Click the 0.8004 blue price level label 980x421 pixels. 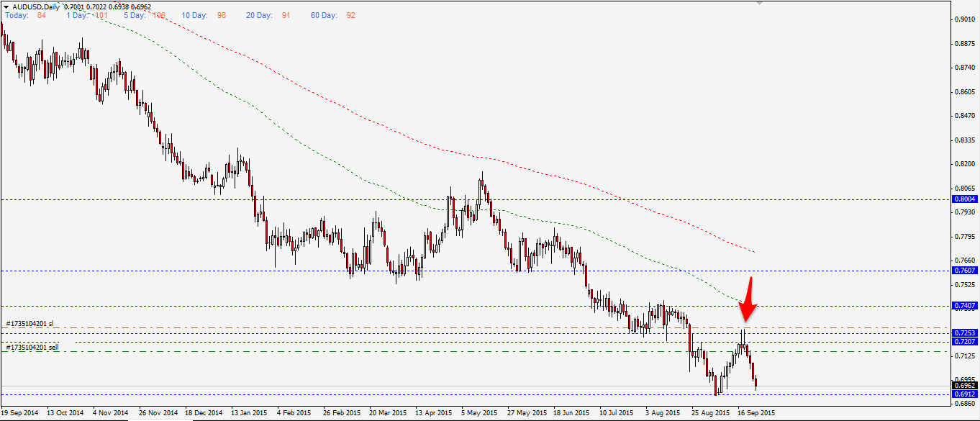tap(964, 199)
